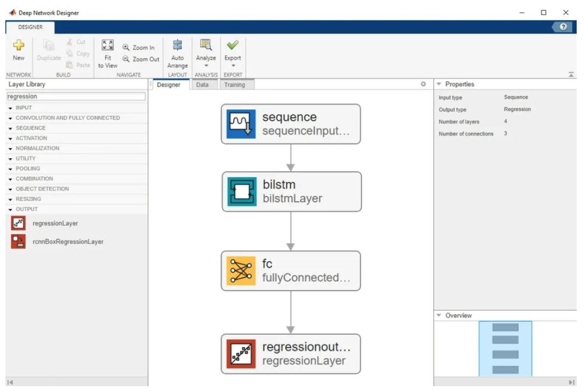The image size is (584, 392).
Task: Click the Auto Arrange layout icon
Action: (x=177, y=45)
